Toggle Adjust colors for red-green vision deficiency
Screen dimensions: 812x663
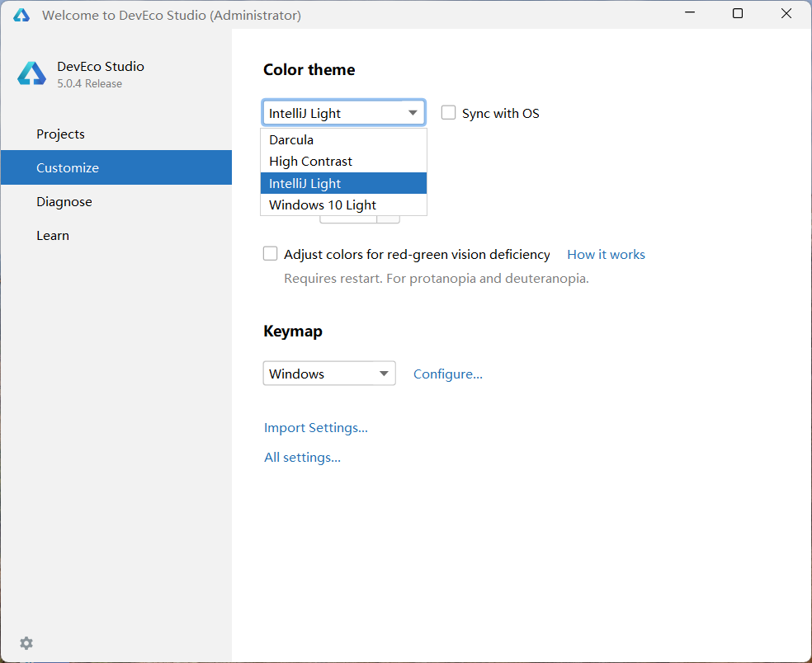point(271,254)
